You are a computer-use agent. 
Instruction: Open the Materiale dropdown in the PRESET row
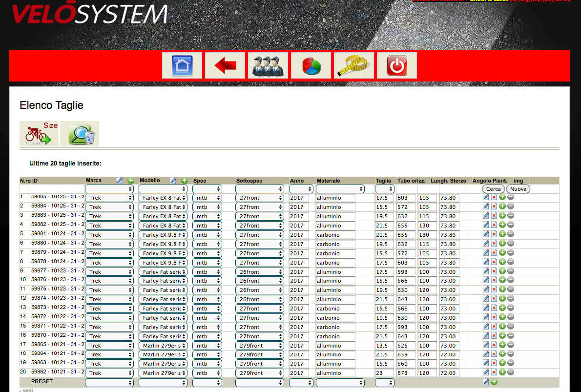coord(340,382)
